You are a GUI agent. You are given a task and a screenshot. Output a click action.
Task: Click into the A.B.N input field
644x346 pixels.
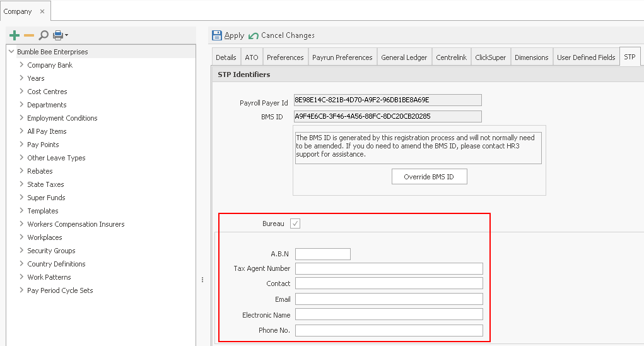322,254
